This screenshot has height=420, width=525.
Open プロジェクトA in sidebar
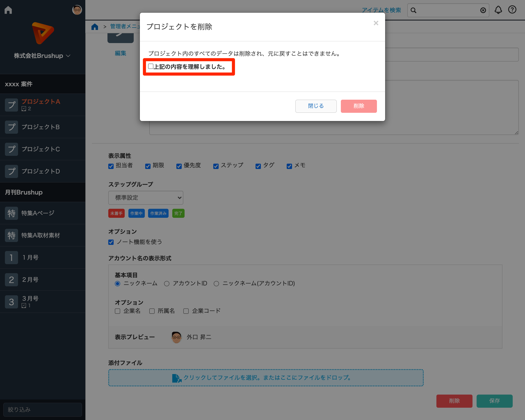(x=43, y=105)
